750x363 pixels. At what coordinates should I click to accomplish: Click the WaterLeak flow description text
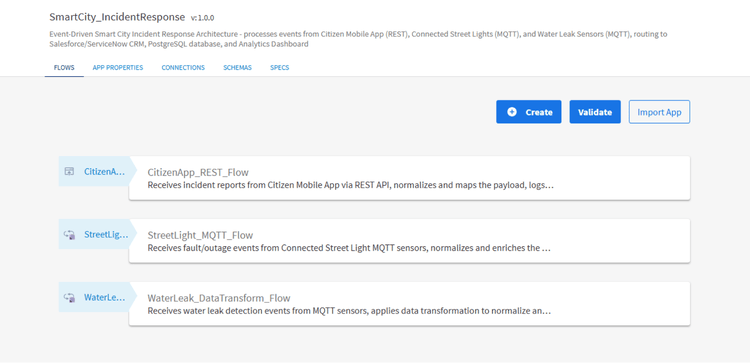pyautogui.click(x=349, y=311)
